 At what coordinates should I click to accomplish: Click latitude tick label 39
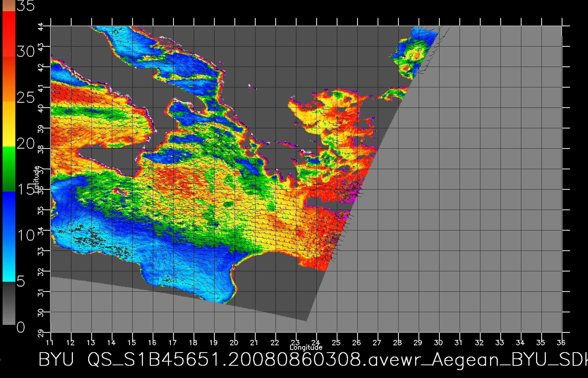click(41, 129)
